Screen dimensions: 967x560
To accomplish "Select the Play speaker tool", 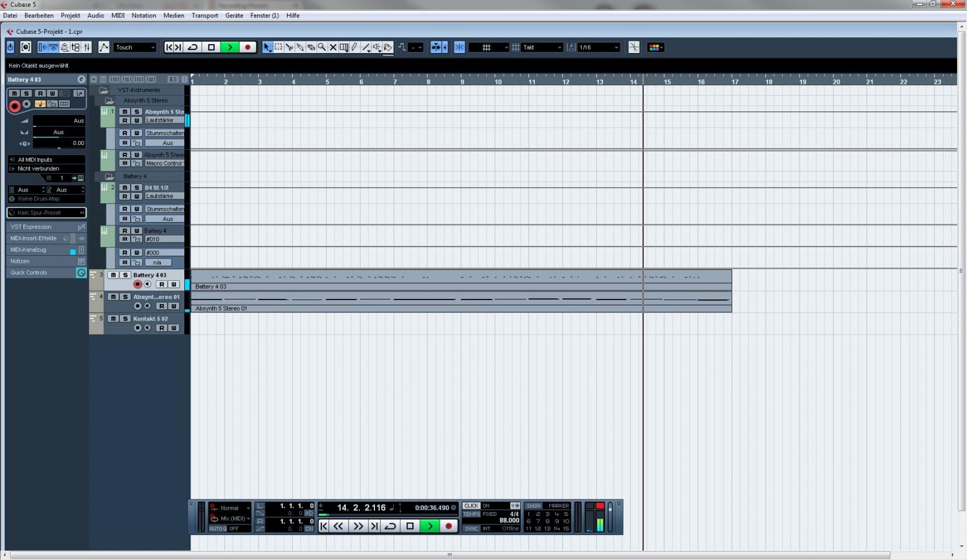I will point(377,47).
